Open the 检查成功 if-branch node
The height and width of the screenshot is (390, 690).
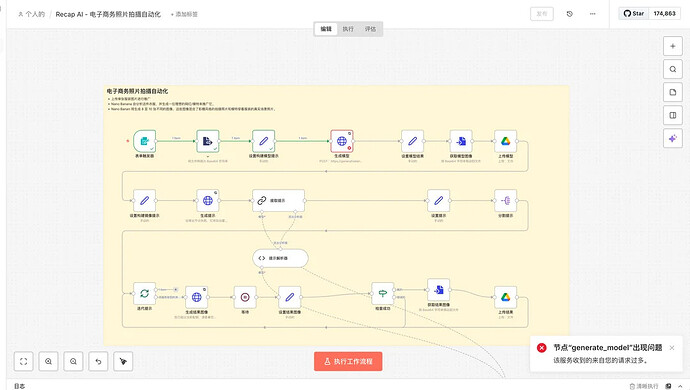[382, 294]
